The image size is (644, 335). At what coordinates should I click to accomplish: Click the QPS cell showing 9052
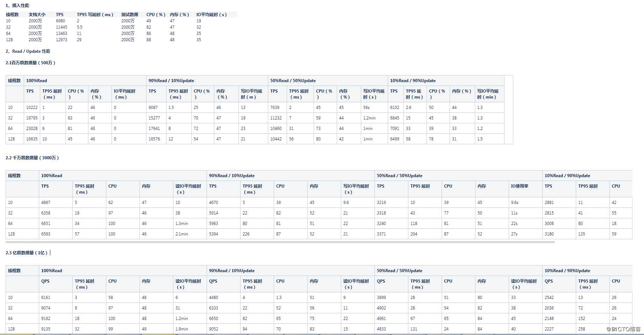coord(214,329)
